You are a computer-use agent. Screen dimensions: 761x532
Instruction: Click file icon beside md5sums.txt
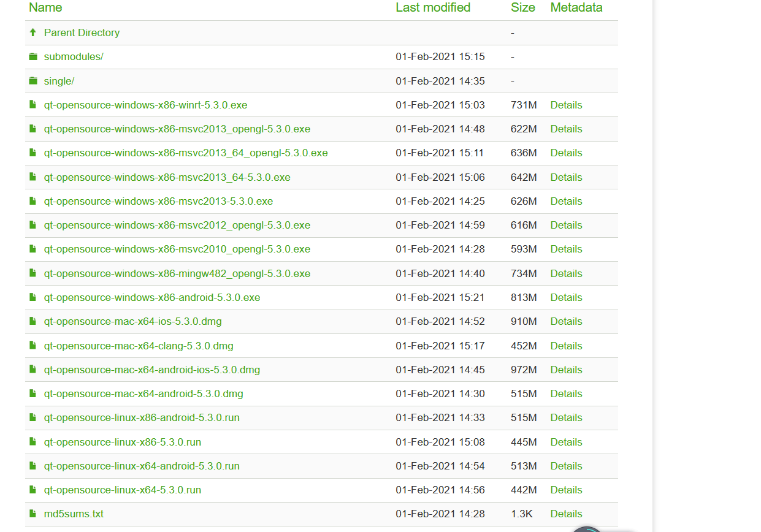click(x=33, y=514)
